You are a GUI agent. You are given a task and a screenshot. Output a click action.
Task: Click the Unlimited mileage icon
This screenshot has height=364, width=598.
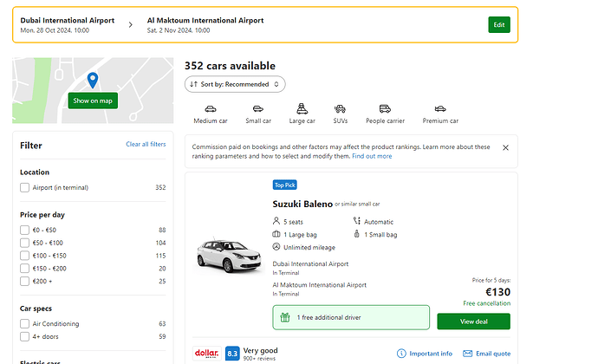[x=276, y=247]
